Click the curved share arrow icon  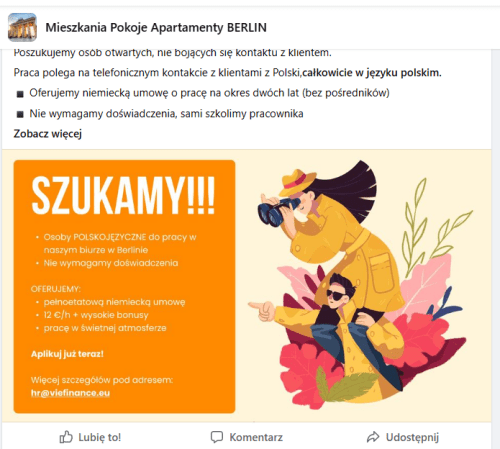[373, 437]
